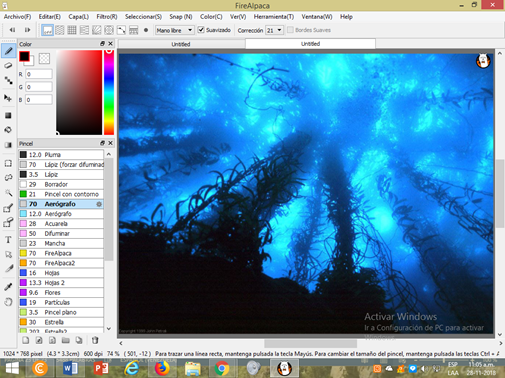Select the Bucket fill tool
Viewport: 505px width, 378px height.
tap(8, 130)
